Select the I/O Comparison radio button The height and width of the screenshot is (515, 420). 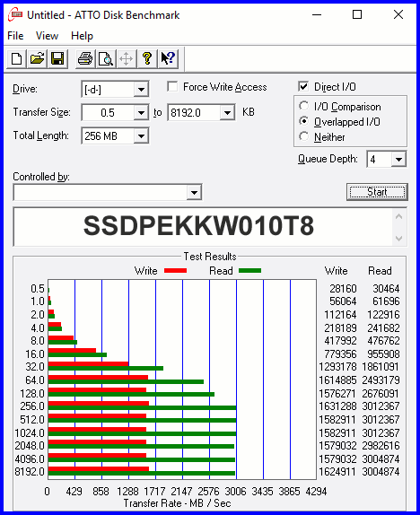304,106
